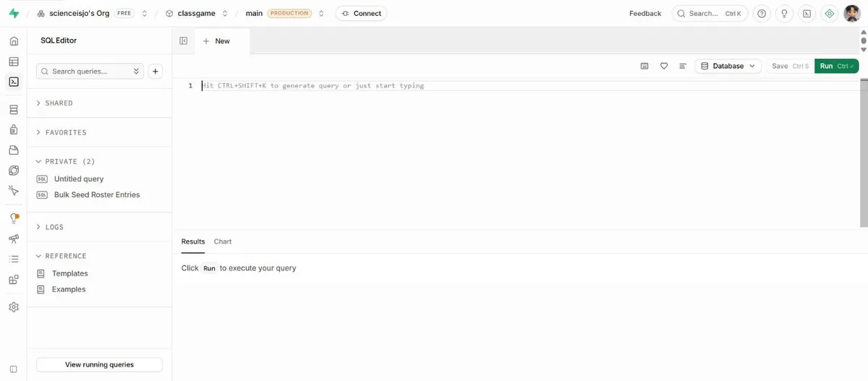Click the classgame project breadcrumb
Screen dimensions: 868x381
[x=197, y=13]
